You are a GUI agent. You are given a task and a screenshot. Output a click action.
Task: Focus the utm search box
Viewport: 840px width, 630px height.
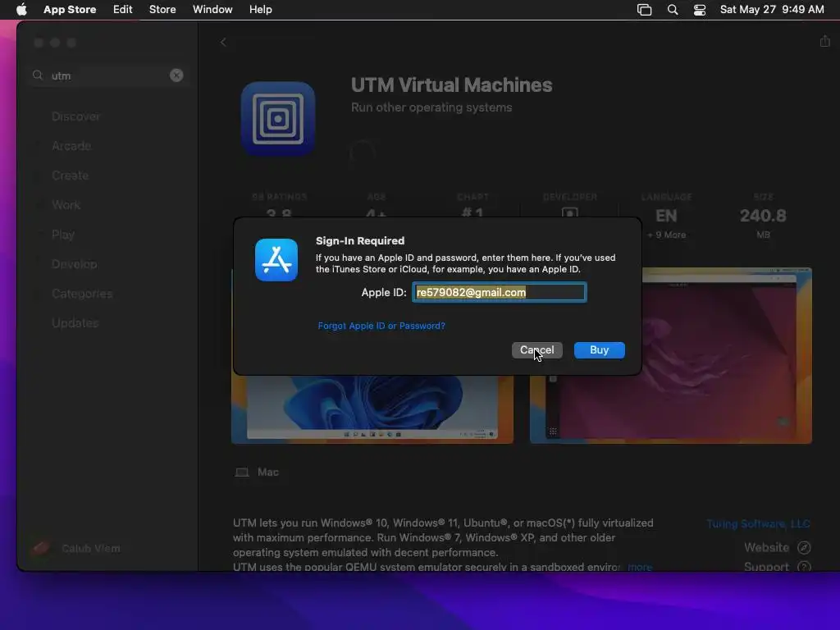click(x=107, y=75)
